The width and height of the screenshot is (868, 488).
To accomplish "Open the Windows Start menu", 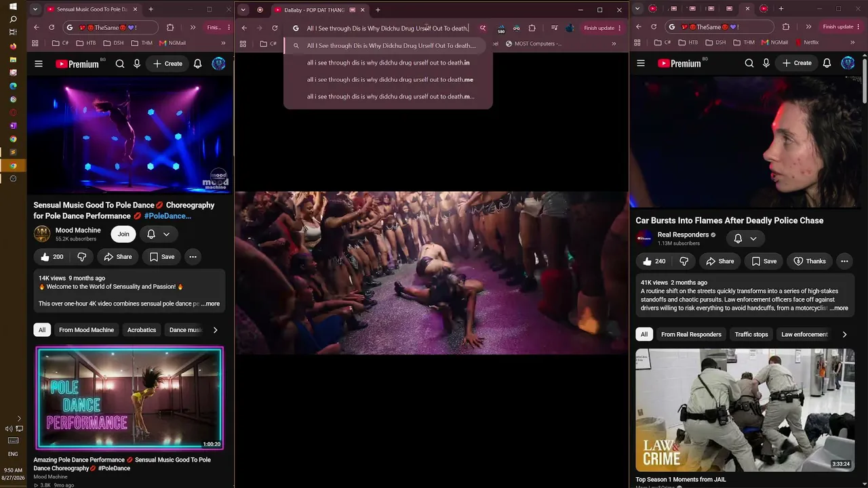I will [x=13, y=7].
